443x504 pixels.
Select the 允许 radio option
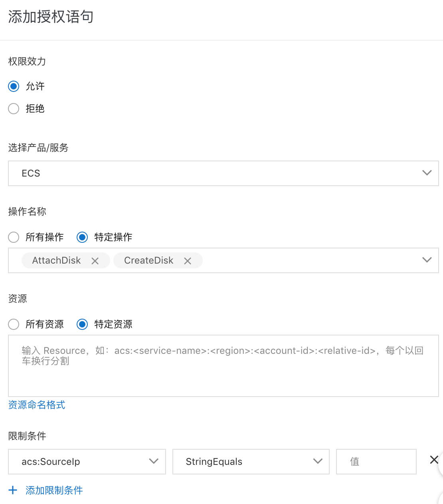pos(14,86)
